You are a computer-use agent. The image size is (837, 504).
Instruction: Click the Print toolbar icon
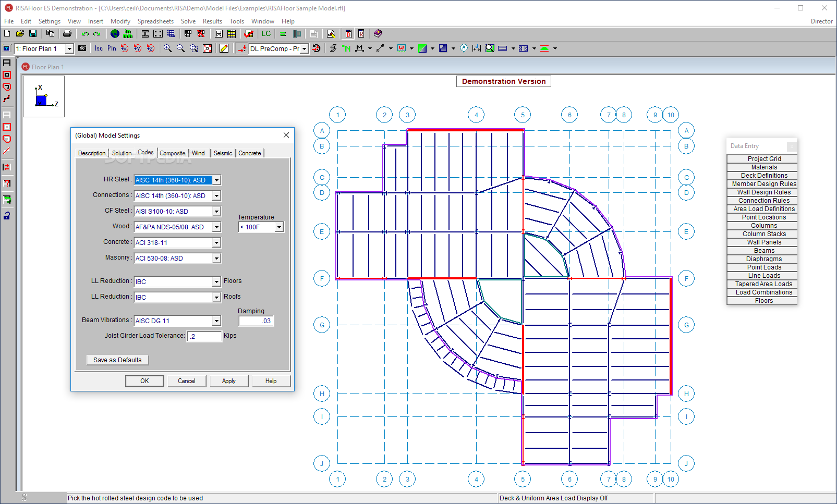67,33
